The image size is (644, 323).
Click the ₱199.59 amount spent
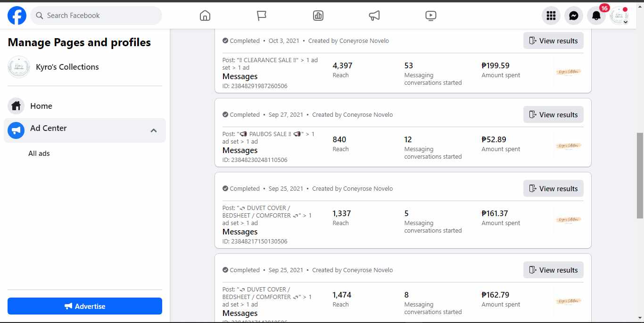(495, 65)
